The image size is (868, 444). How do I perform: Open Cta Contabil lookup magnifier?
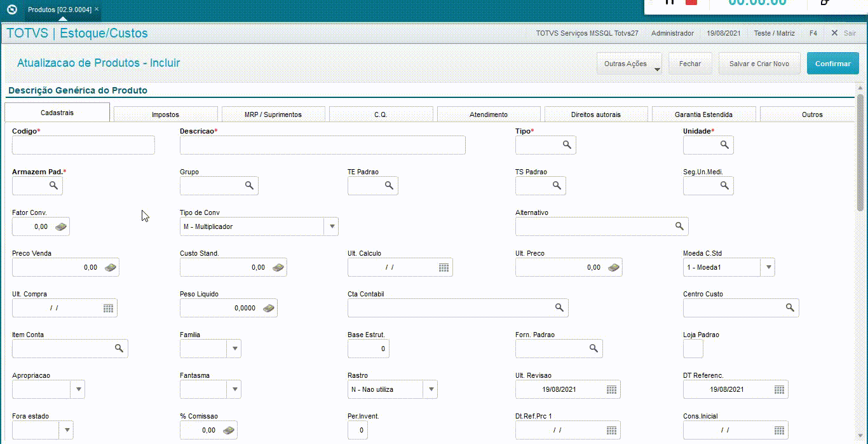click(x=559, y=308)
